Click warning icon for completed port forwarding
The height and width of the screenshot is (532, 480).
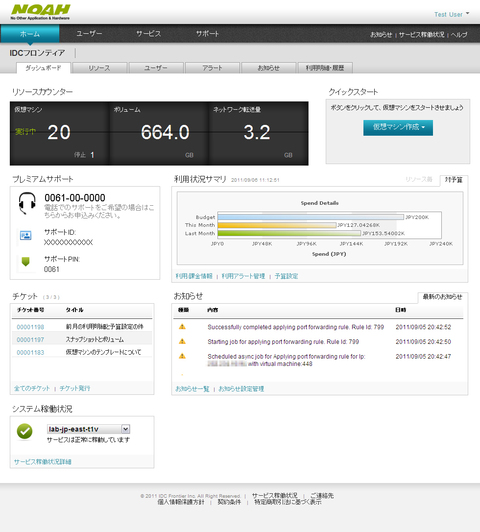point(182,327)
